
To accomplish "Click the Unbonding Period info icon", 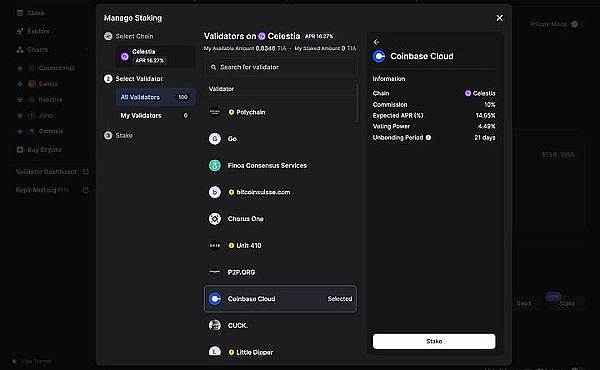I will pos(429,137).
